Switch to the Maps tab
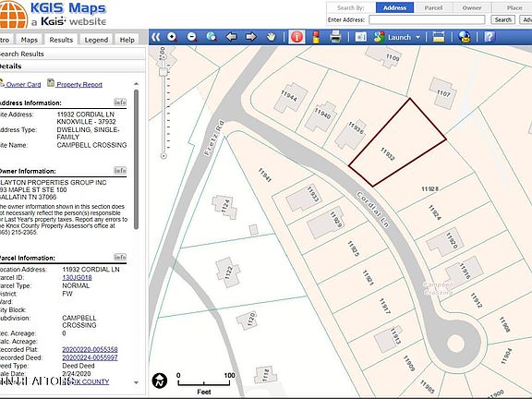The image size is (532, 399). coord(30,40)
